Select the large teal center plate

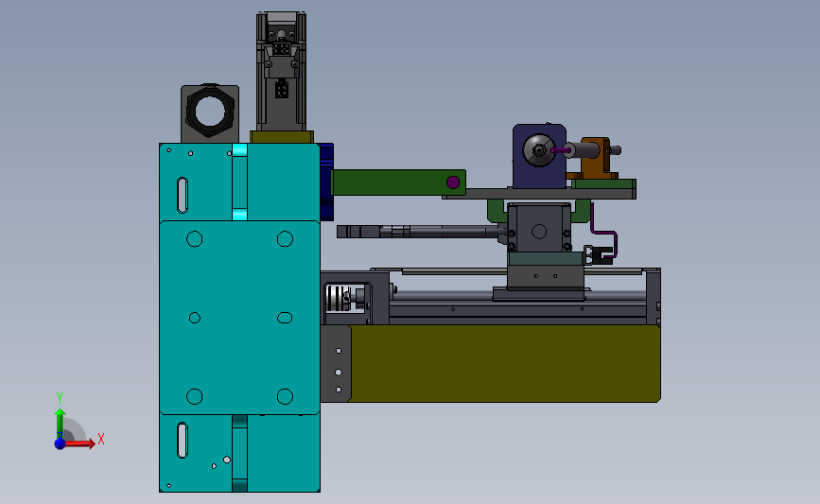coord(239,318)
